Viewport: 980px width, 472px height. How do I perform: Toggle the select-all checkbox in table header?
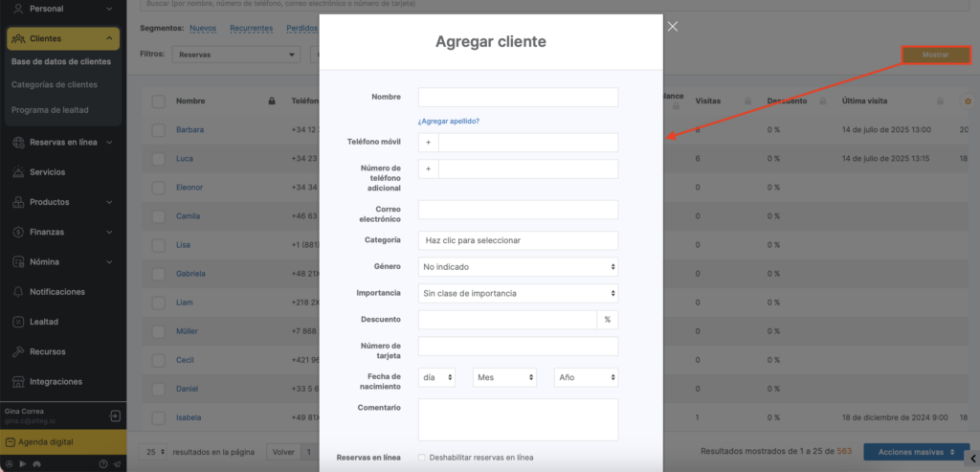(158, 101)
